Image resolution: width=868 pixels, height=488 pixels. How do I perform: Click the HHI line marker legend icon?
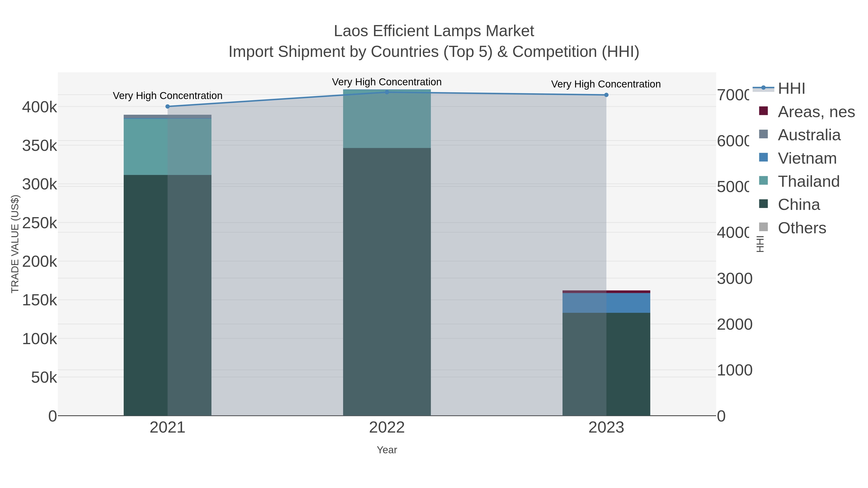pos(763,88)
